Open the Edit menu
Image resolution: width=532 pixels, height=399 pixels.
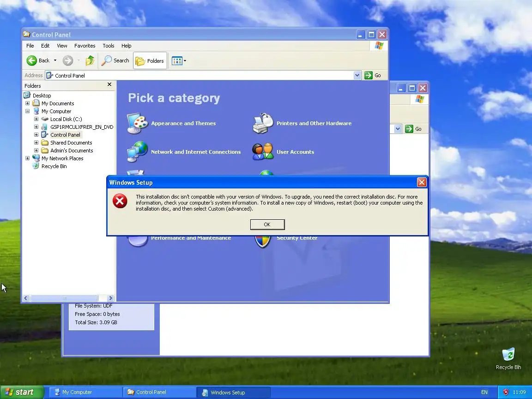[x=45, y=45]
